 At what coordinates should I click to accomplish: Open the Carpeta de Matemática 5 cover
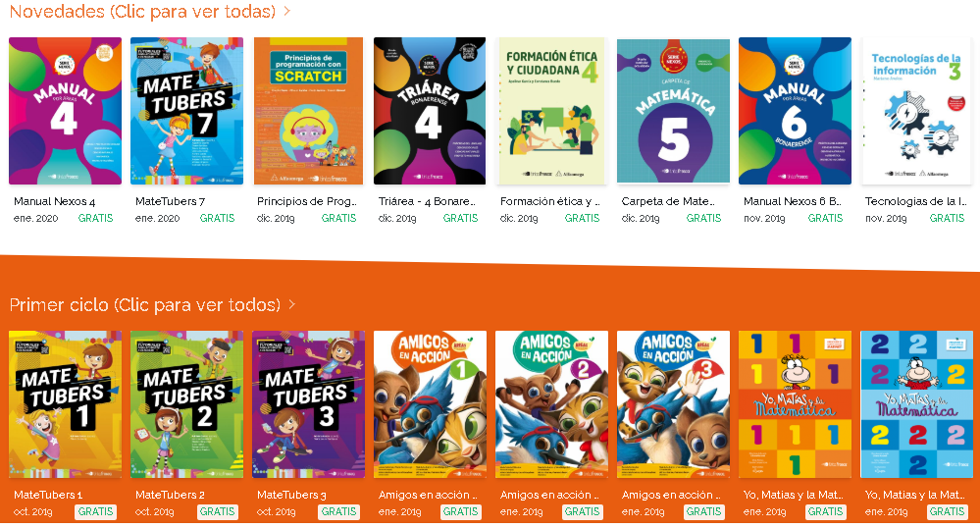tap(673, 111)
